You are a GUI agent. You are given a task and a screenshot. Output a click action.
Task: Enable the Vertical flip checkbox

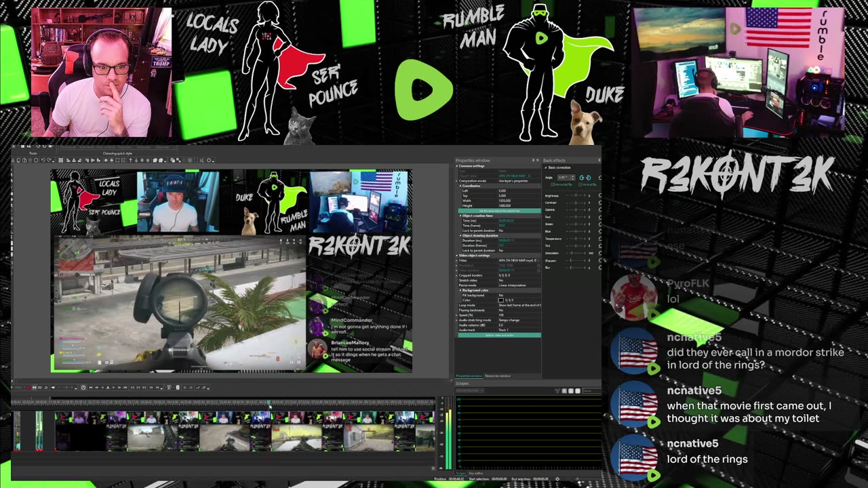580,184
